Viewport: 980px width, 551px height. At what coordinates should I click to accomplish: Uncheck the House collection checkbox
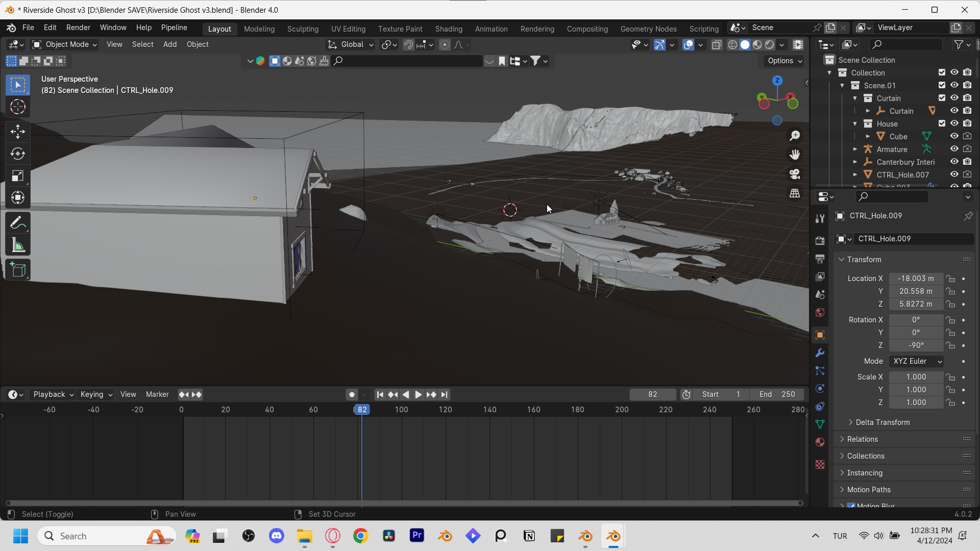click(x=942, y=123)
